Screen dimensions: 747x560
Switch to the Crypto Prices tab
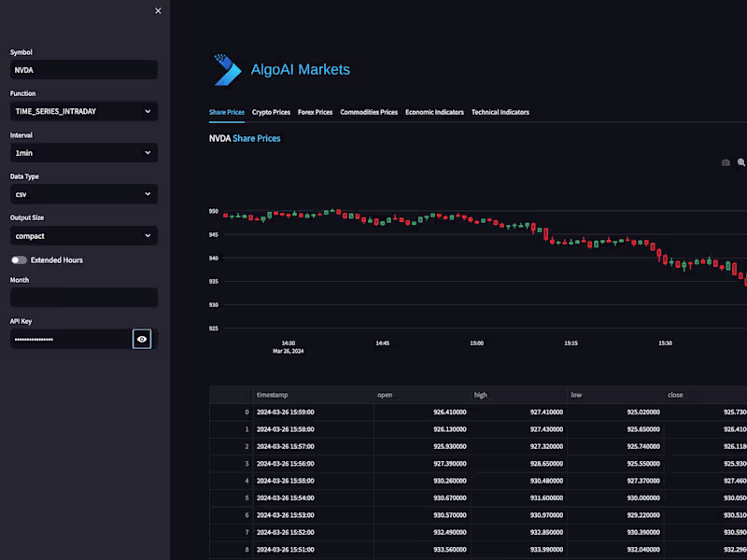(x=271, y=112)
